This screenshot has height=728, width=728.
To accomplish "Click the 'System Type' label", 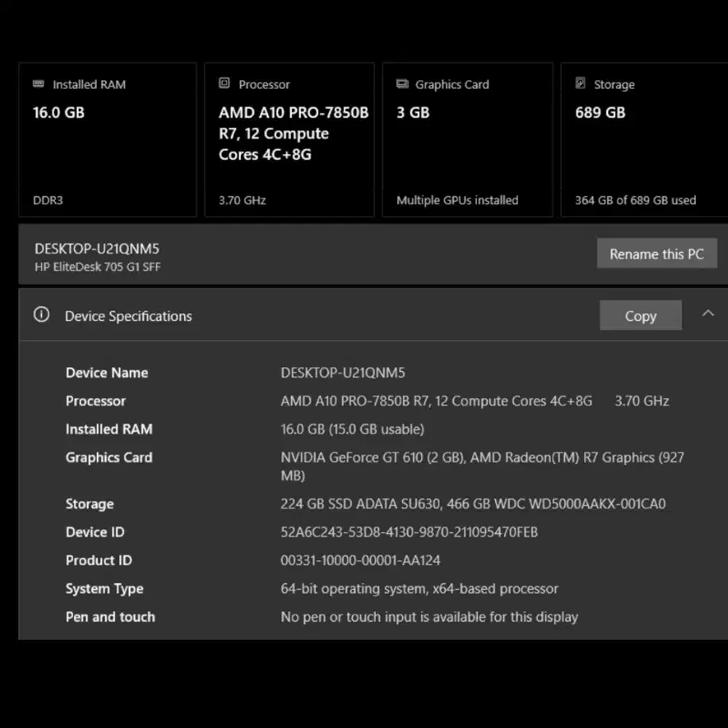I will click(x=104, y=589).
